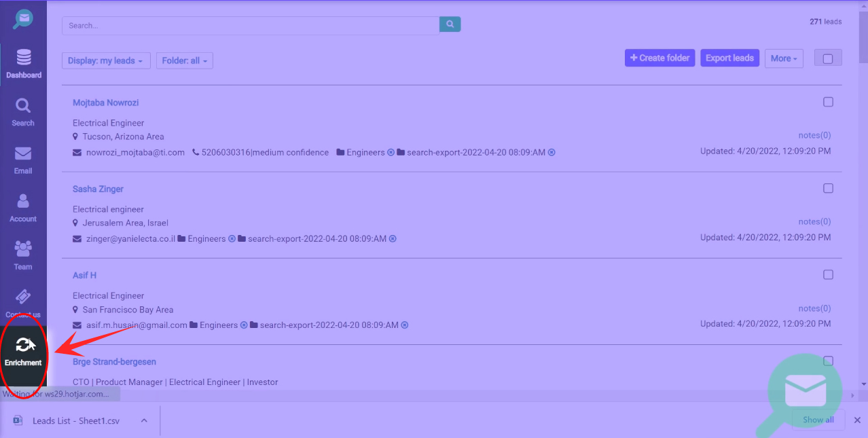Image resolution: width=868 pixels, height=438 pixels.
Task: Click the app logo in sidebar
Action: 23,19
